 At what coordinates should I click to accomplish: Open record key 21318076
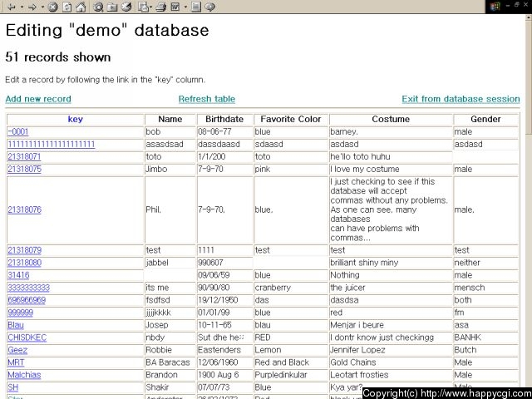coord(24,209)
